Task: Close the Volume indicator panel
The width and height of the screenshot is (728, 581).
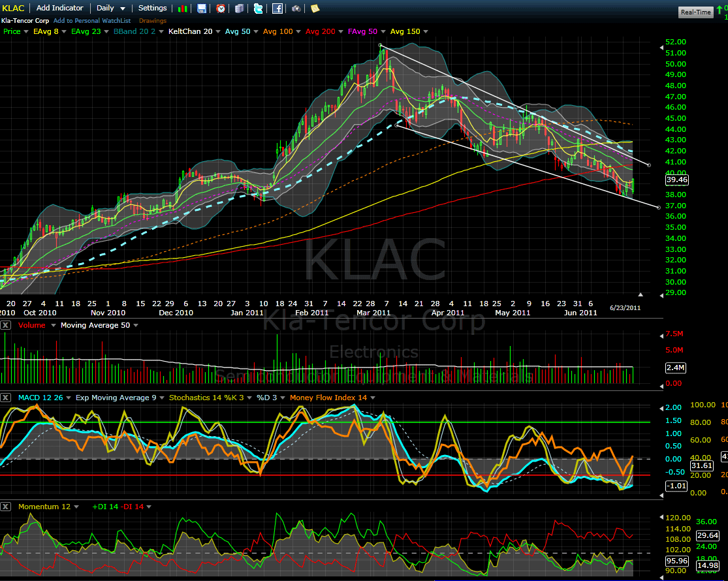Action: tap(6, 325)
